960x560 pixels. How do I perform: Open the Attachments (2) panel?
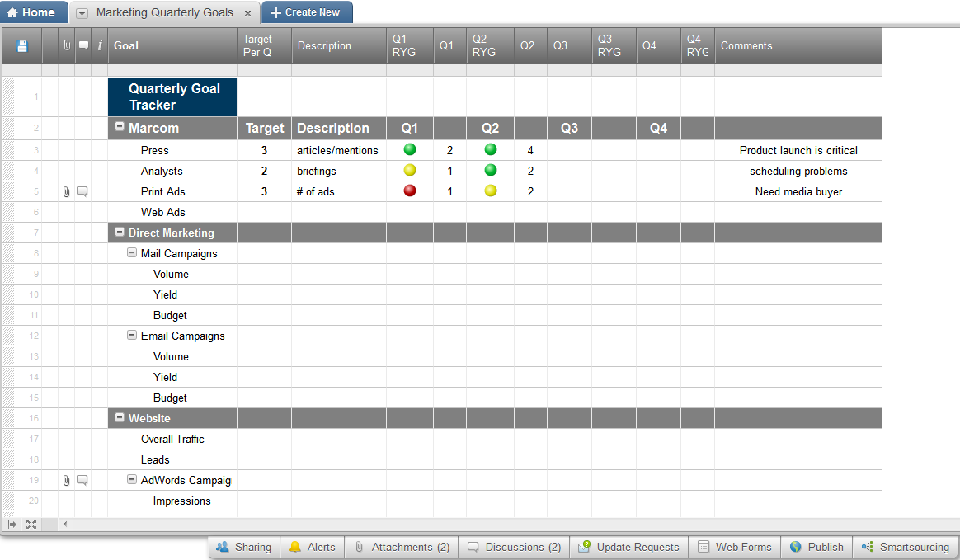coord(402,547)
